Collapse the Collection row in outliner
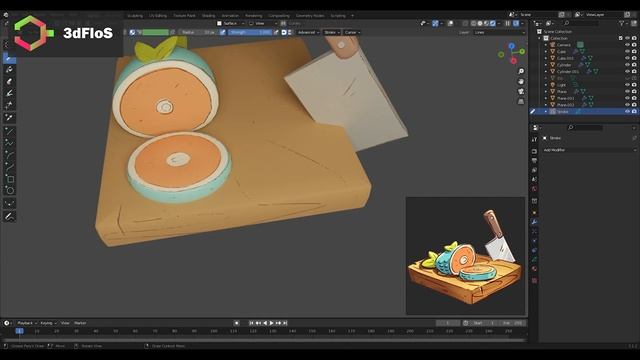 point(540,38)
